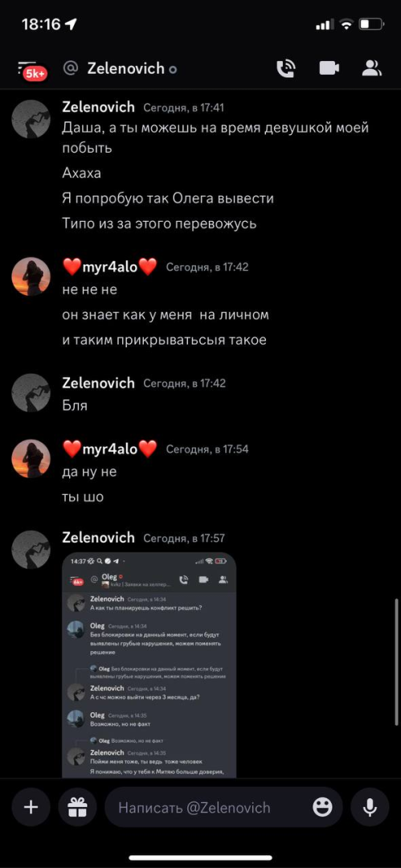Tap the plus attachment button
Viewport: 401px width, 868px height.
click(x=31, y=807)
